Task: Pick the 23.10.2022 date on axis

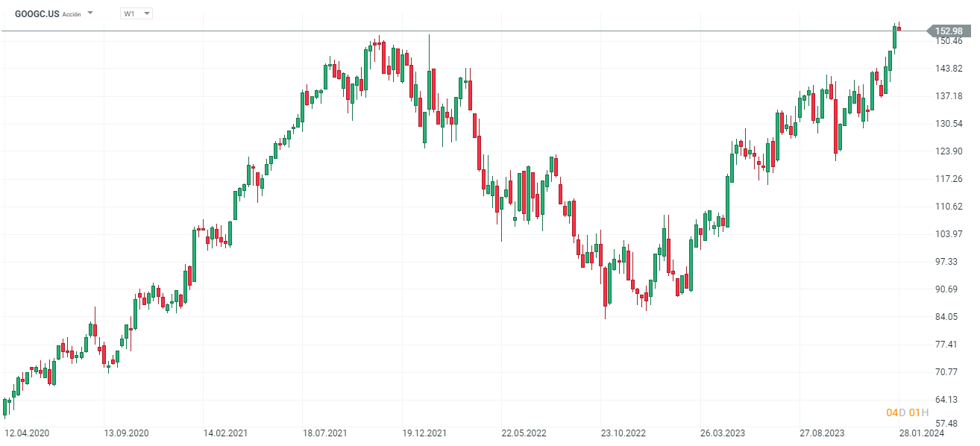Action: point(624,433)
